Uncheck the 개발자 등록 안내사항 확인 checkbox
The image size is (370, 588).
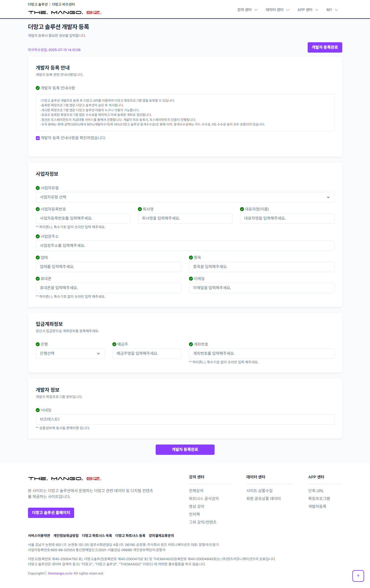(38, 138)
